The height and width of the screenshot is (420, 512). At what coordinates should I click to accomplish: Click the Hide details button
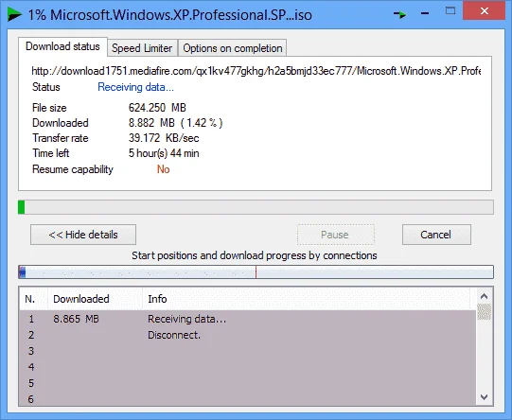83,235
